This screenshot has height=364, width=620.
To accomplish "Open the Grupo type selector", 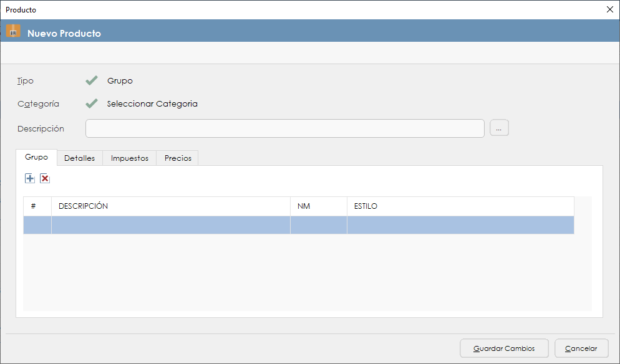I will (x=120, y=80).
